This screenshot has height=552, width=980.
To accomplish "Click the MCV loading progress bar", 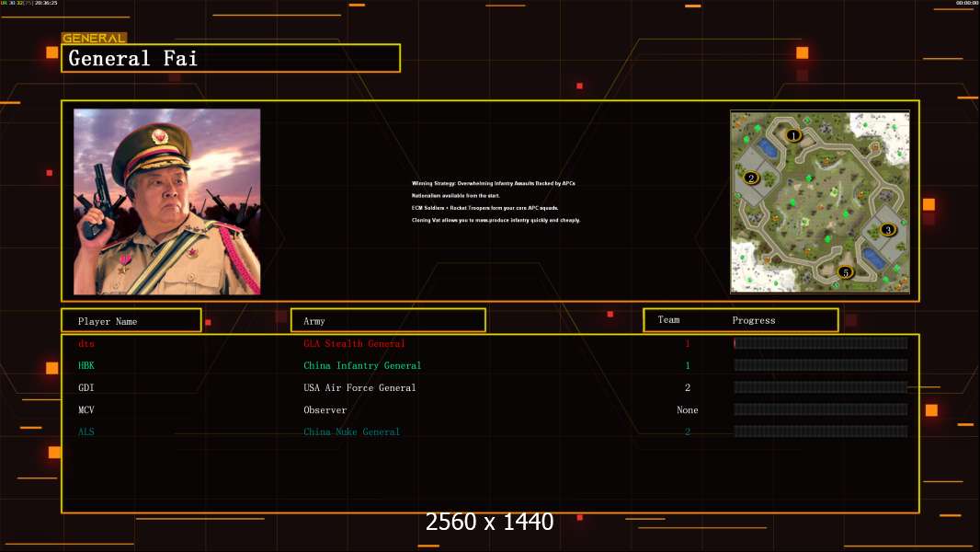I will click(821, 409).
